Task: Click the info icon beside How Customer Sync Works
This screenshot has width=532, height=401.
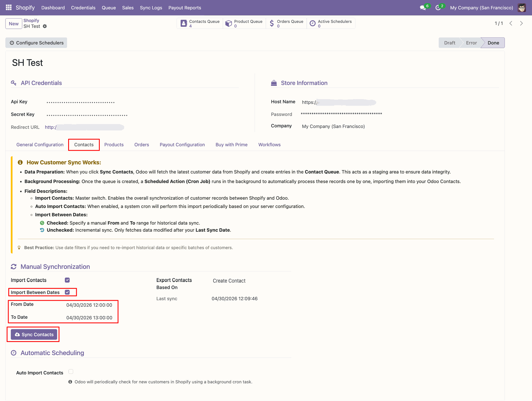Action: point(20,162)
